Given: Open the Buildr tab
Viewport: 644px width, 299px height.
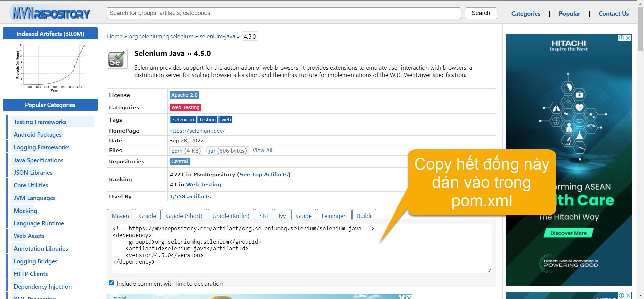Looking at the screenshot, I should coord(364,216).
